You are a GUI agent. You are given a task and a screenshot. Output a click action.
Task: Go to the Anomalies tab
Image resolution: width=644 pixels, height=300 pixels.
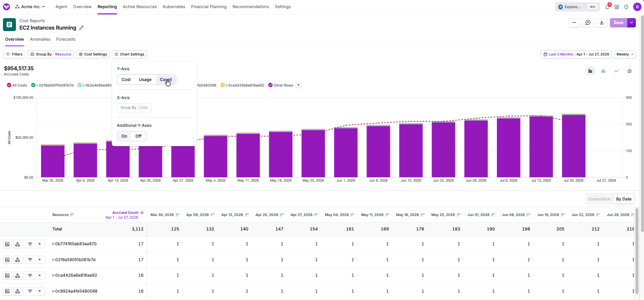40,39
